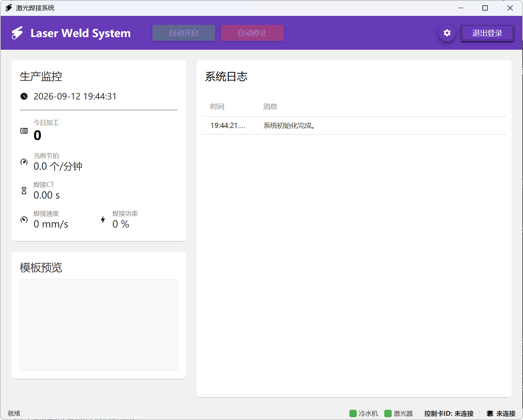Viewport: 523px width, 420px height.
Task: Click the 自动停止 button
Action: [x=252, y=33]
